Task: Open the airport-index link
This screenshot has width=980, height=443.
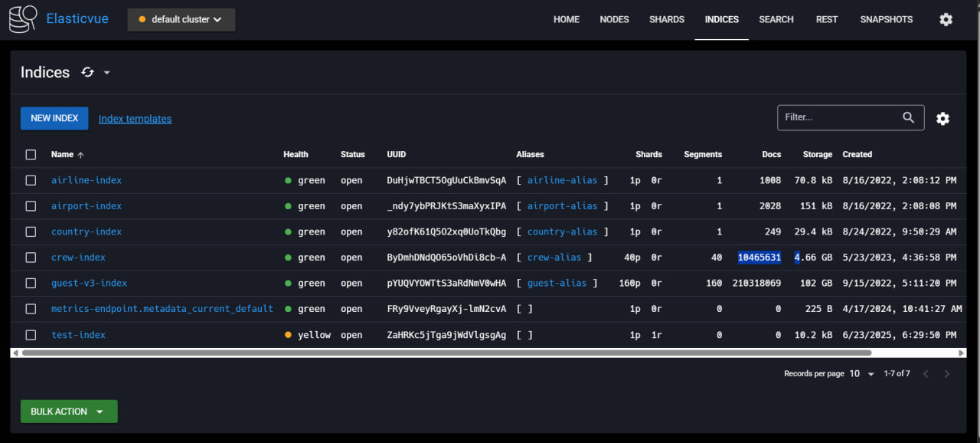Action: point(87,206)
